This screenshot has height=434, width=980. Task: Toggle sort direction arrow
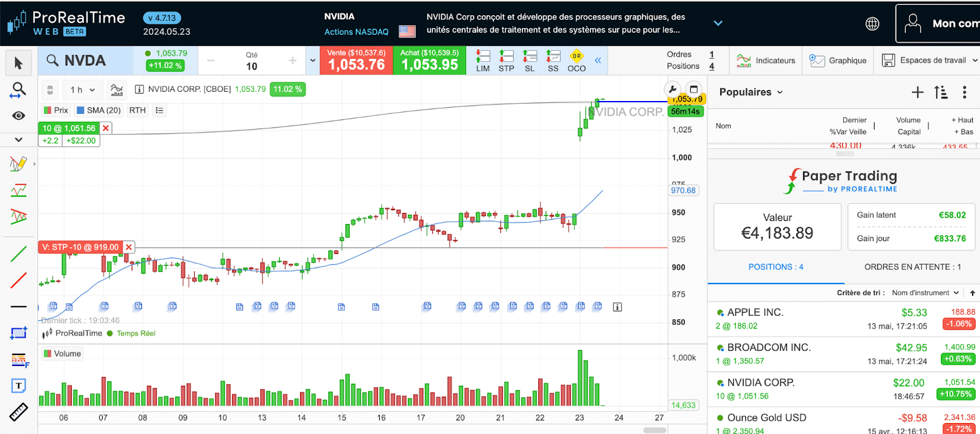click(973, 293)
